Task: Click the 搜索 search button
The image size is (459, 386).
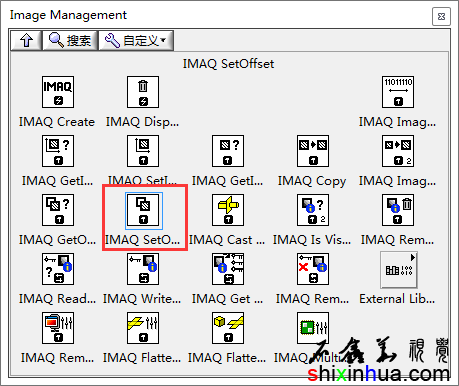Action: pyautogui.click(x=70, y=41)
